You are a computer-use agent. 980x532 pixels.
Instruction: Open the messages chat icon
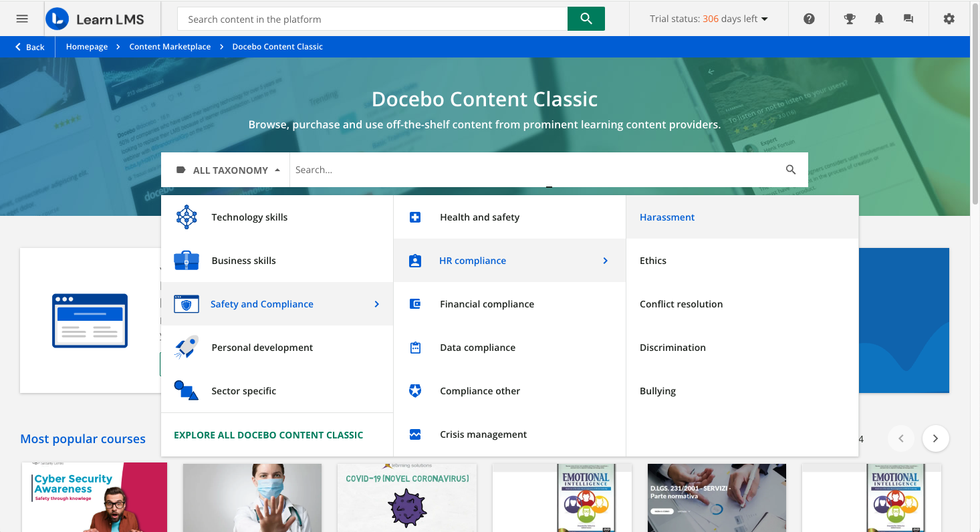(908, 19)
